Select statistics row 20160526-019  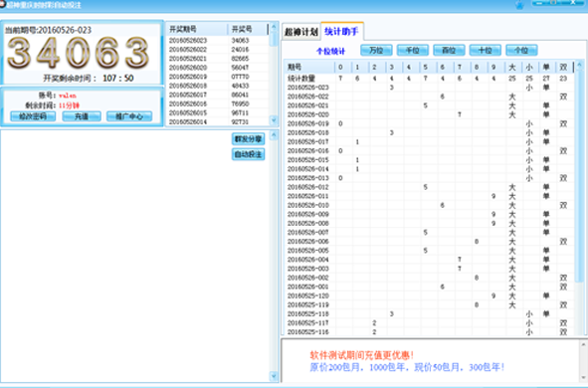point(429,123)
